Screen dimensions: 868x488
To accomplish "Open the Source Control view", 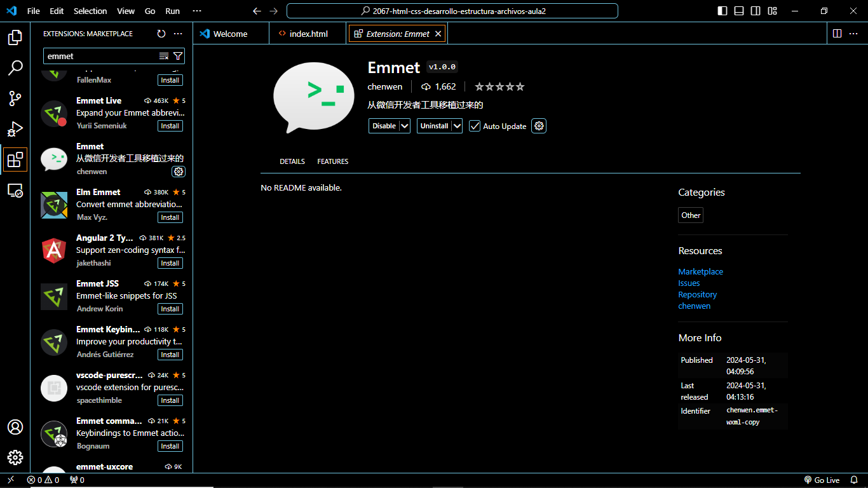I will point(15,98).
